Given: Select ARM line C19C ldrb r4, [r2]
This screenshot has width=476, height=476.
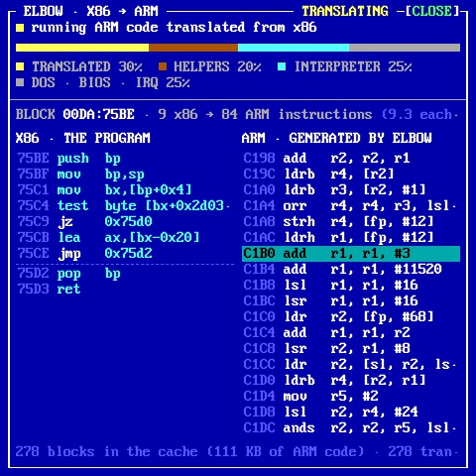Looking at the screenshot, I should click(351, 174).
